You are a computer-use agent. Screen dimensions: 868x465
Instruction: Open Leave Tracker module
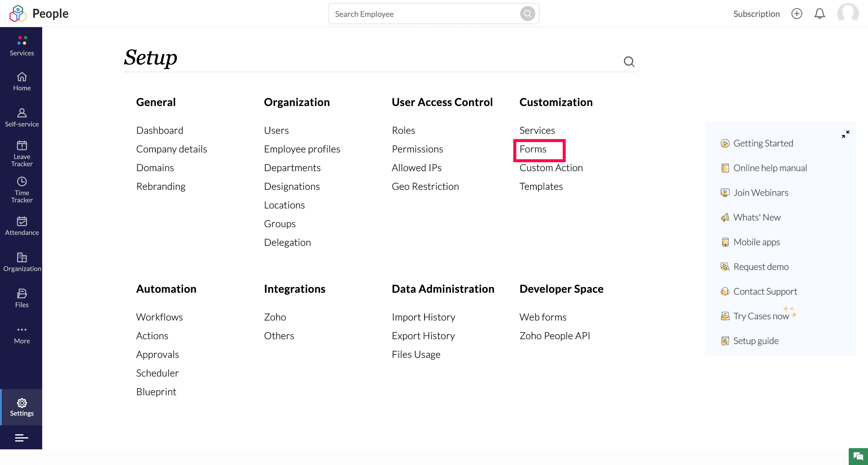[x=22, y=154]
